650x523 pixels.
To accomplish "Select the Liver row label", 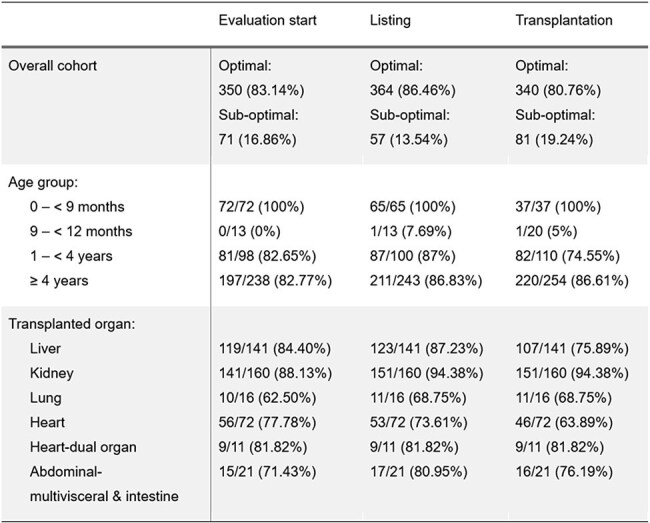I will click(45, 348).
